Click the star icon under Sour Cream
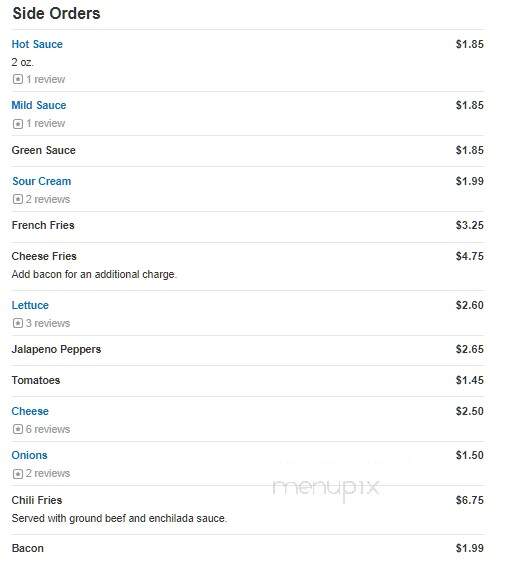The height and width of the screenshot is (570, 505). (x=17, y=199)
